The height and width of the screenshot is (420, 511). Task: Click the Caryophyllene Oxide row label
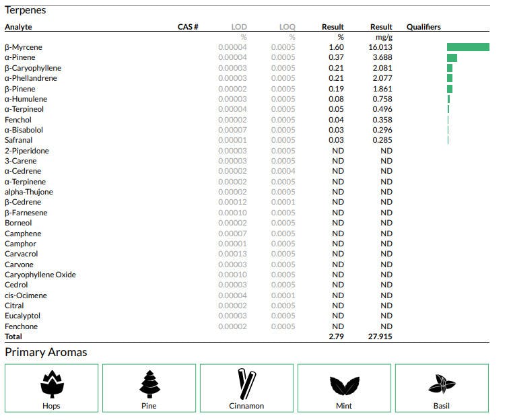click(40, 275)
